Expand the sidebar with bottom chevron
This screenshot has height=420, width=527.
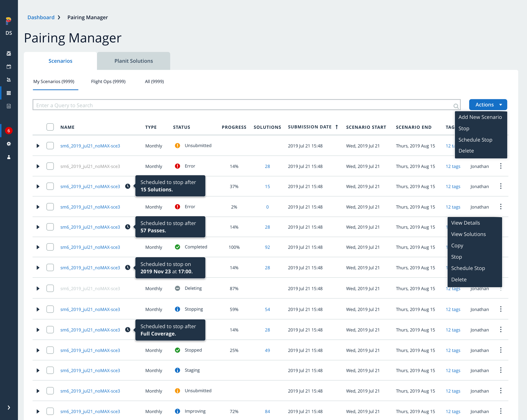coord(9,407)
